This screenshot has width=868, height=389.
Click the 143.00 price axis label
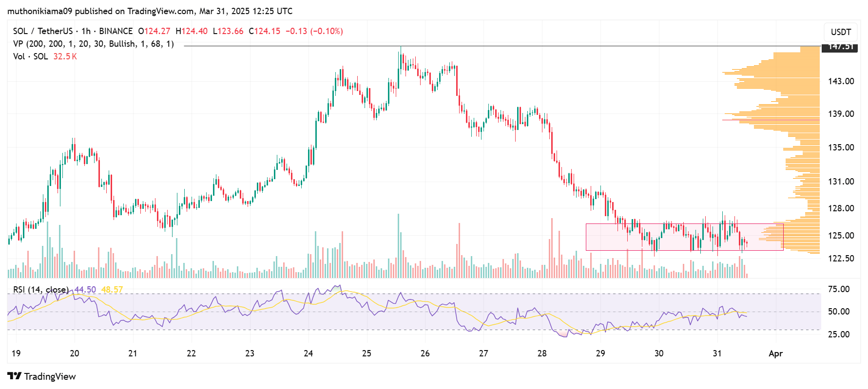pos(841,81)
